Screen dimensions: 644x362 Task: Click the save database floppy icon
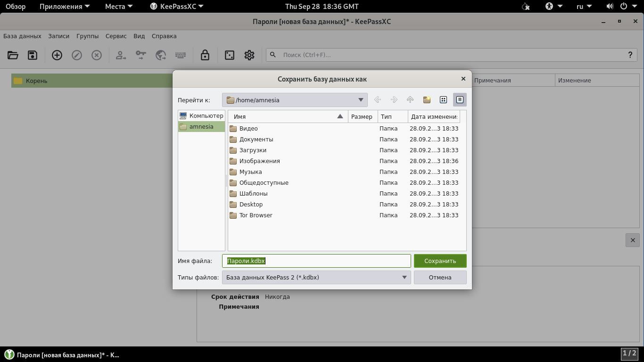[33, 55]
